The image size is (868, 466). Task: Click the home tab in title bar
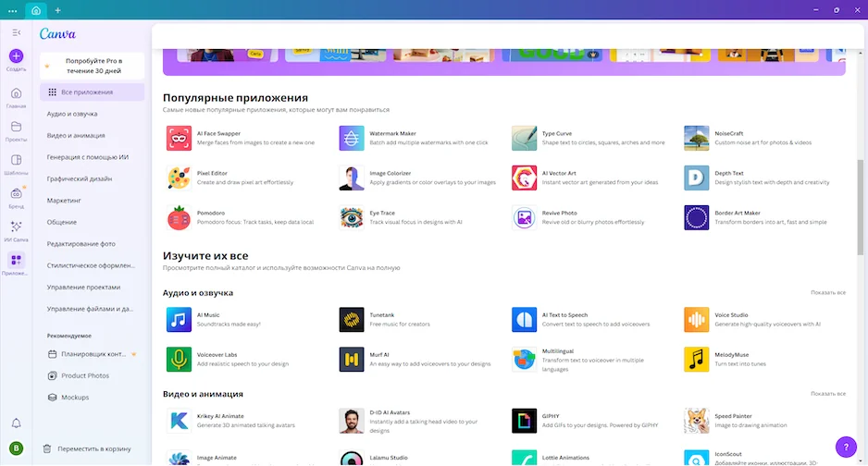pyautogui.click(x=36, y=10)
